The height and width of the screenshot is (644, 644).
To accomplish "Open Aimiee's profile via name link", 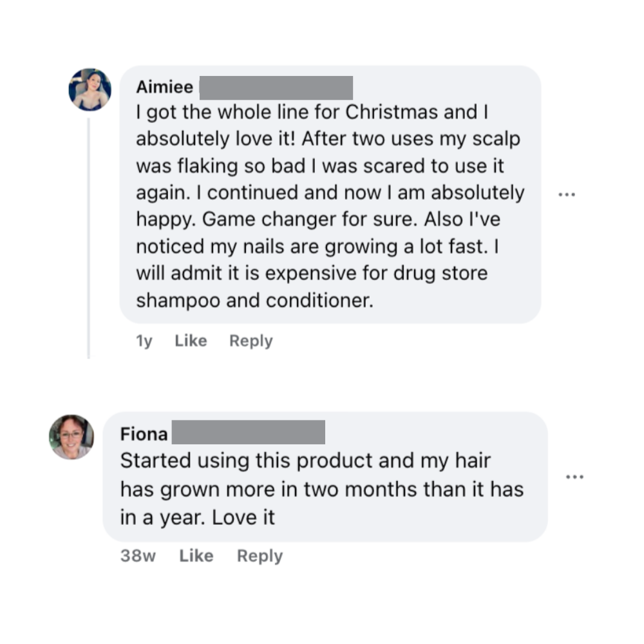I will [164, 88].
